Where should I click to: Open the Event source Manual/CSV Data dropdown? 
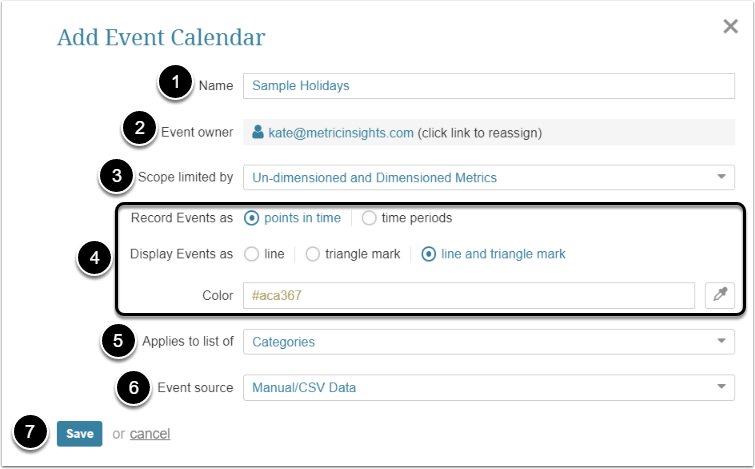tap(489, 387)
